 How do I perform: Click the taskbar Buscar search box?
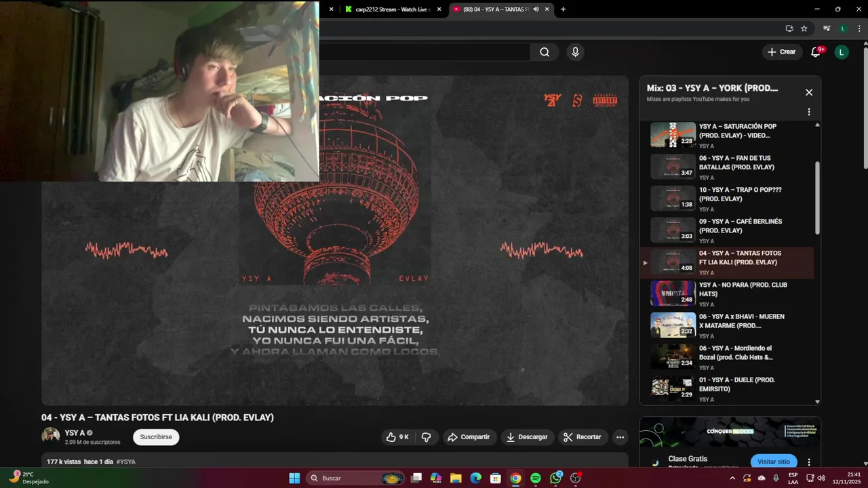[x=357, y=478]
